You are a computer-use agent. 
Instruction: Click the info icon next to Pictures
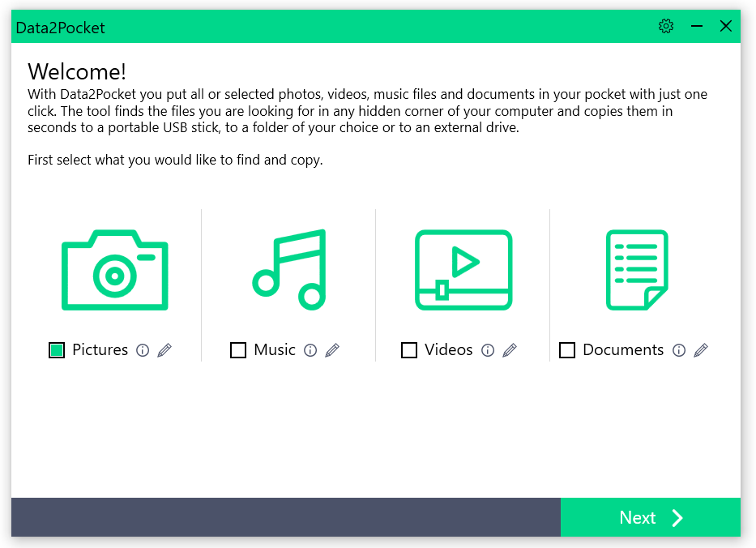[143, 350]
